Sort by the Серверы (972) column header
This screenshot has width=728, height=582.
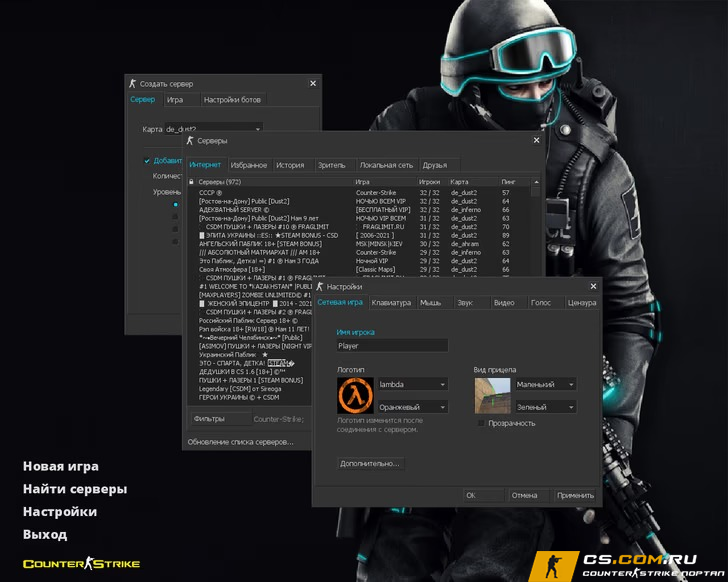(x=274, y=182)
